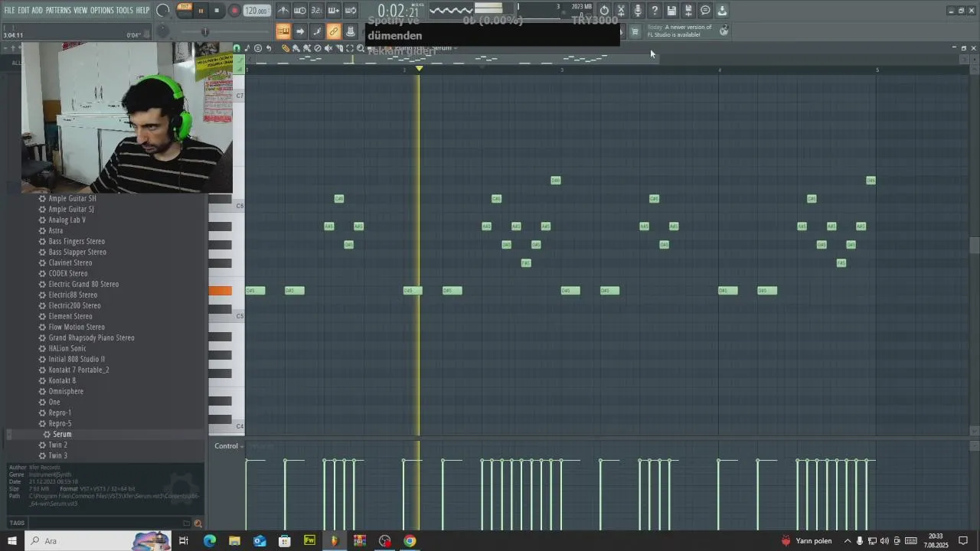Screen dimensions: 980x551
Task: Open Google Chrome from the taskbar
Action: tap(410, 541)
